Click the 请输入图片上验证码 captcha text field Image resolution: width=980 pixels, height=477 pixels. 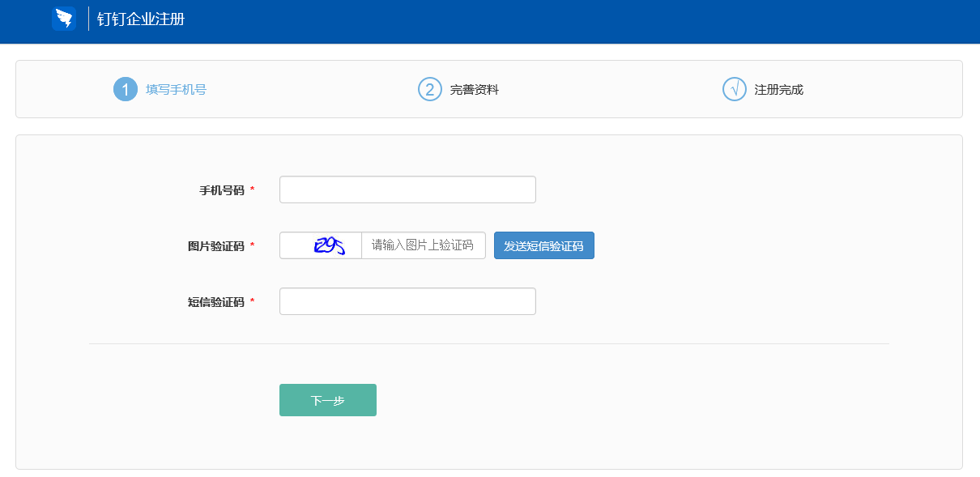tap(423, 245)
